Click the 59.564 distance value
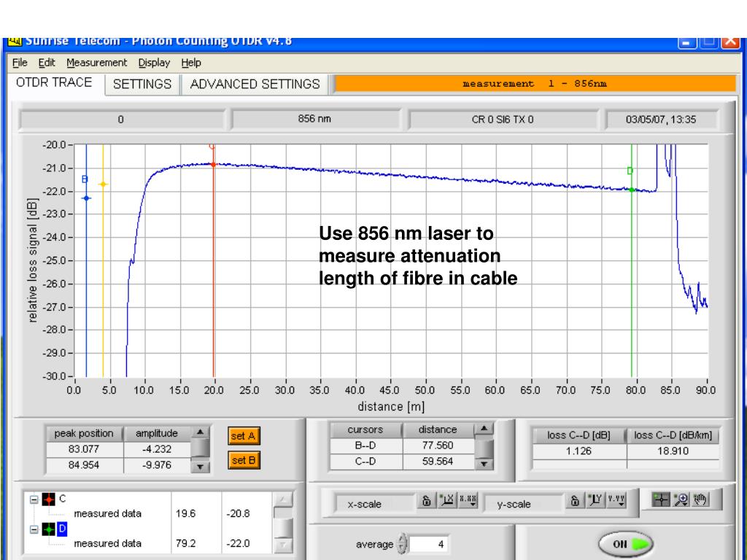The width and height of the screenshot is (747, 560). 438,462
